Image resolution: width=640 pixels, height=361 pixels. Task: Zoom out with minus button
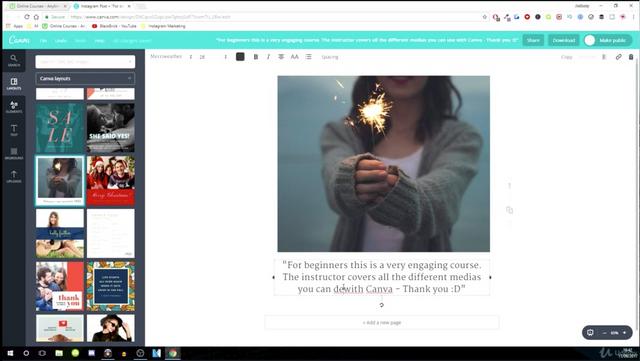[604, 333]
